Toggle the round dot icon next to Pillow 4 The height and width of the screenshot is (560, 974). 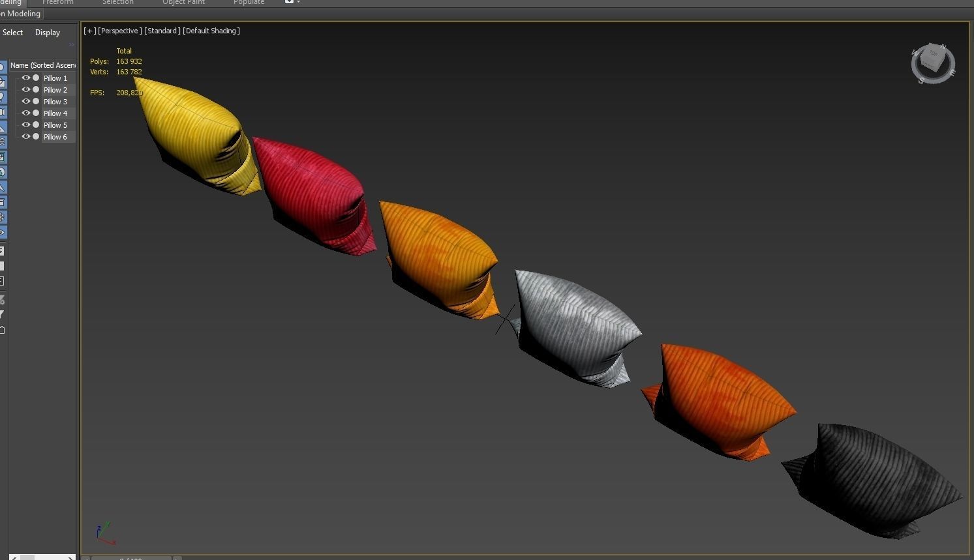36,113
